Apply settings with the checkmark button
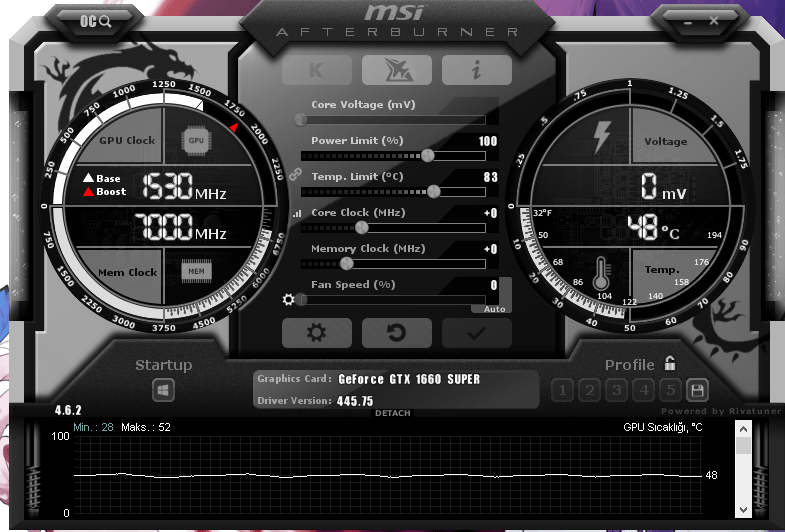The width and height of the screenshot is (785, 532). pos(477,333)
